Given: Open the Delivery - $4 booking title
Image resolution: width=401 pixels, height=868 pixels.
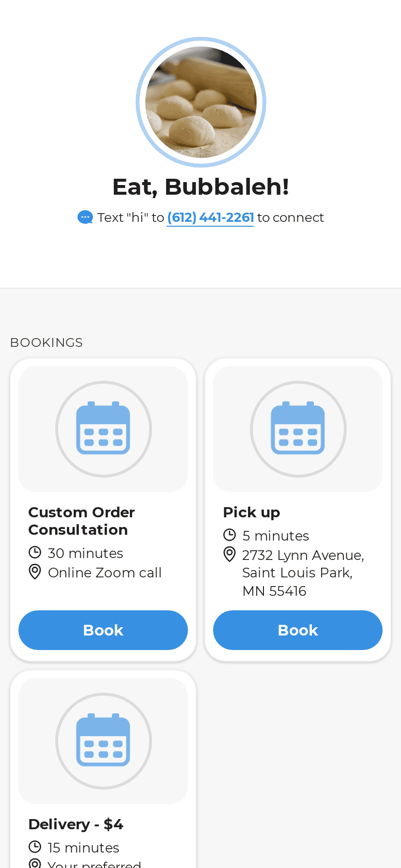Looking at the screenshot, I should (x=76, y=824).
